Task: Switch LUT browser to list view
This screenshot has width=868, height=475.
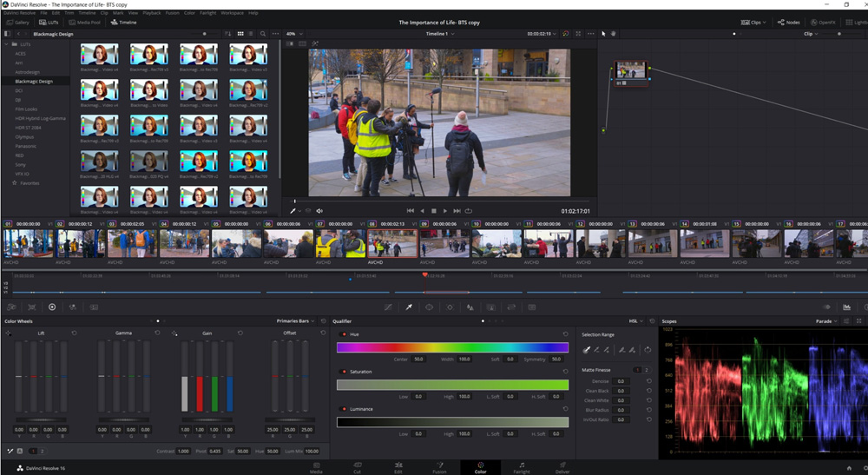Action: tap(251, 34)
